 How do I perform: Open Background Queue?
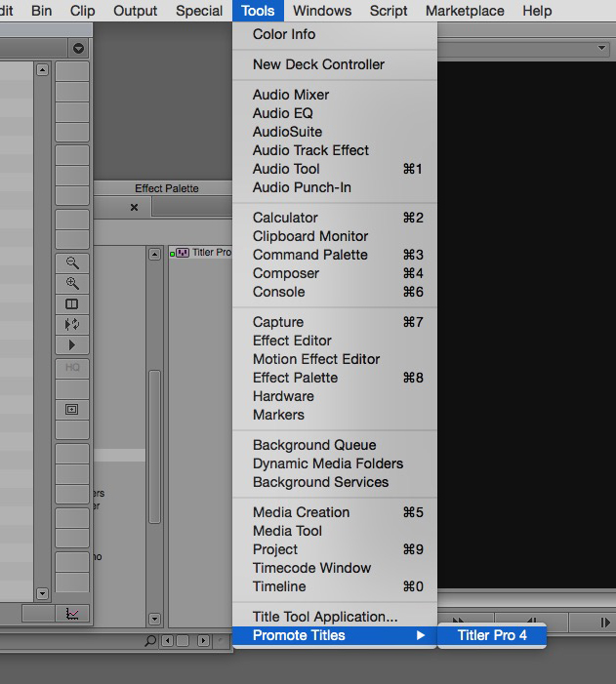click(335, 445)
